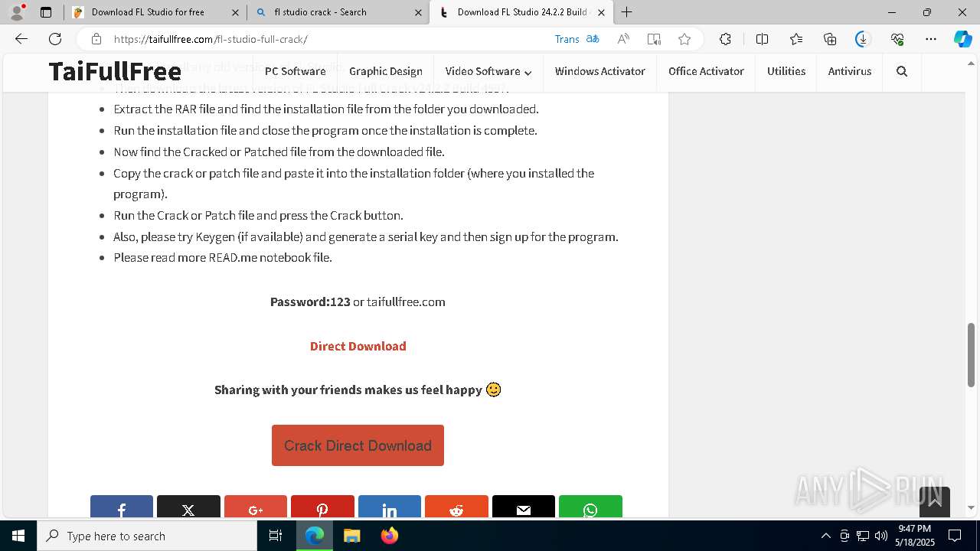Open the PC Software menu
The width and height of the screenshot is (980, 551).
tap(295, 71)
